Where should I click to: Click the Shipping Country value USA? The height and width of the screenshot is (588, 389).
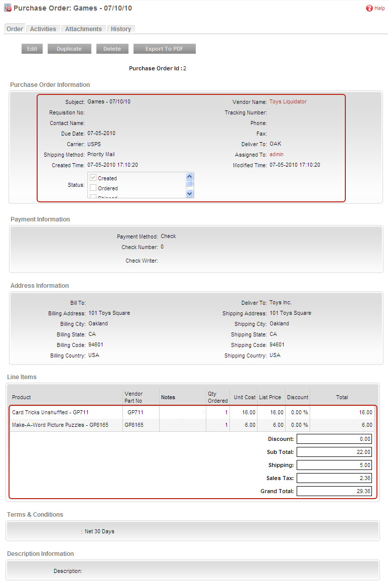275,355
